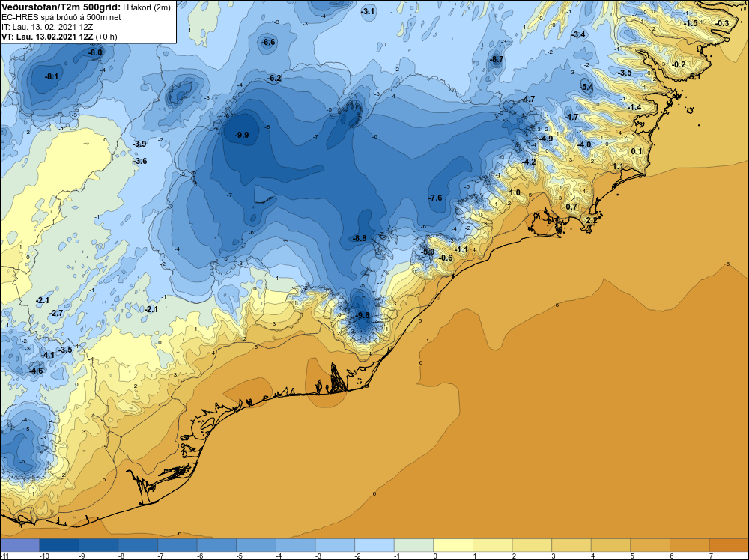The image size is (749, 560).
Task: Click the line 'EC-HRES spá brúuð á 500m net'
Action: [61, 17]
